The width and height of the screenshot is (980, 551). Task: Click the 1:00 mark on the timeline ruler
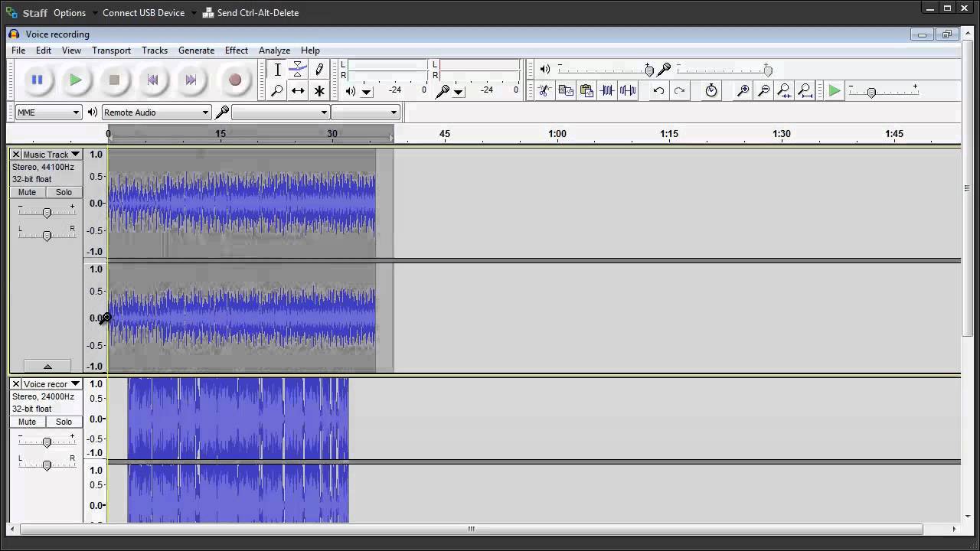(x=557, y=134)
